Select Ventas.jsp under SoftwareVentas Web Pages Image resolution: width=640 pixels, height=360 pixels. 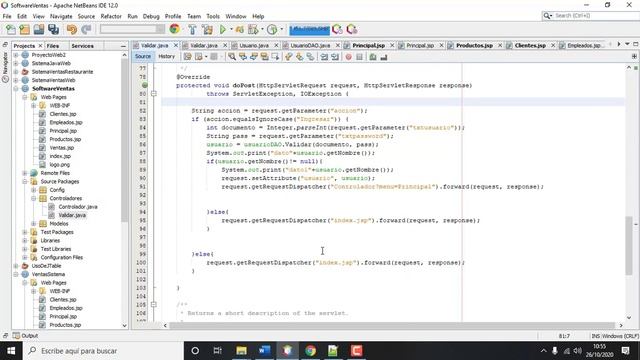pyautogui.click(x=62, y=148)
